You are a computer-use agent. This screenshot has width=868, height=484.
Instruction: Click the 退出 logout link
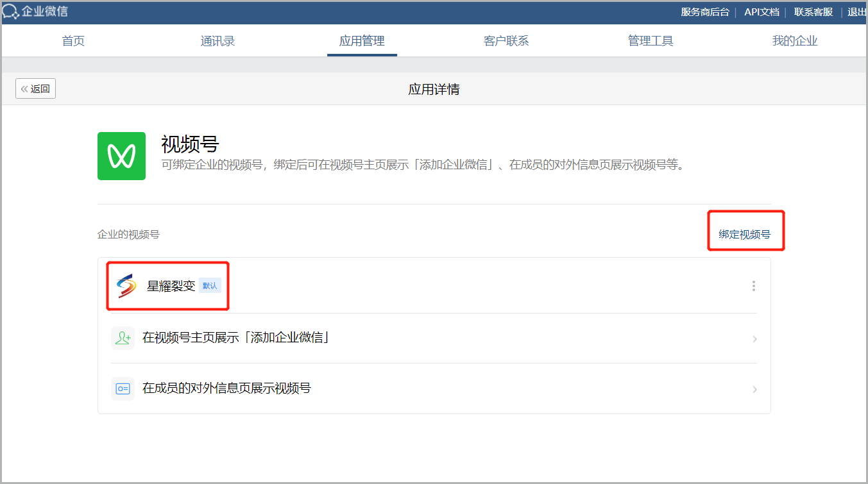coord(857,12)
